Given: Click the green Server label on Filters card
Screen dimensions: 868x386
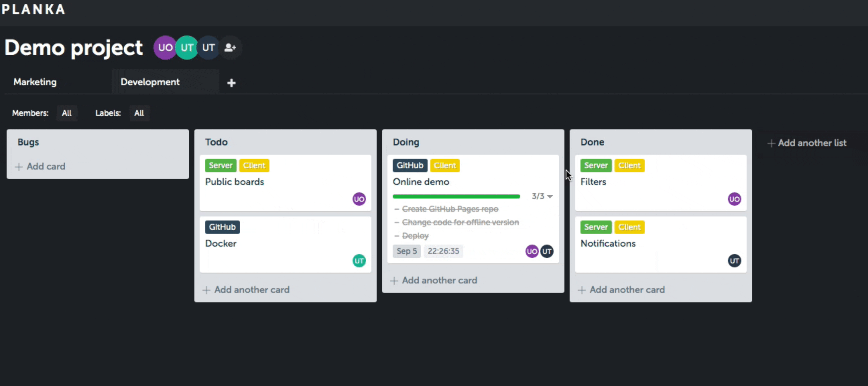Looking at the screenshot, I should 596,166.
